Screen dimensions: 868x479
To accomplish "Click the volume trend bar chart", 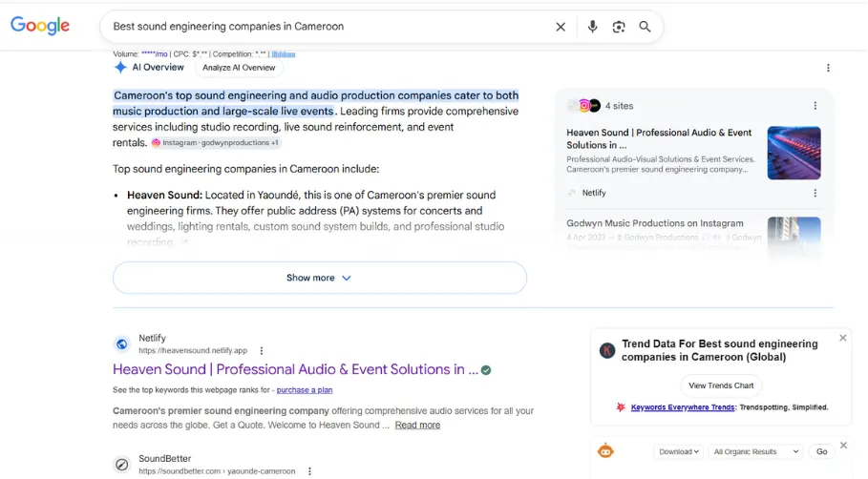I will tap(284, 54).
